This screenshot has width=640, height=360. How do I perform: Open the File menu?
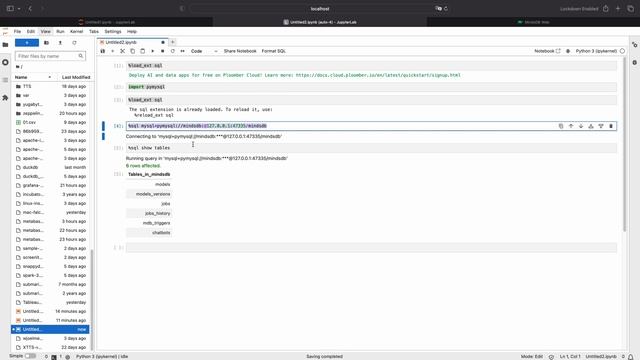[17, 31]
